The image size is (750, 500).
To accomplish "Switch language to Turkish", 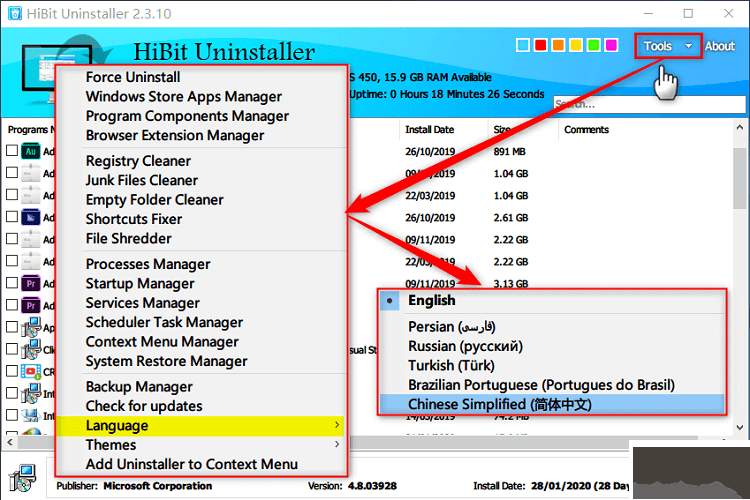I will point(451,366).
